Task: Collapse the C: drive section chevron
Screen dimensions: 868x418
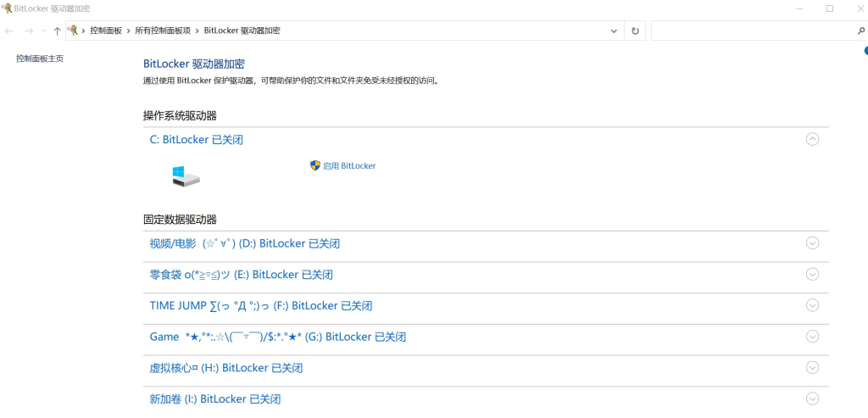Action: (812, 140)
